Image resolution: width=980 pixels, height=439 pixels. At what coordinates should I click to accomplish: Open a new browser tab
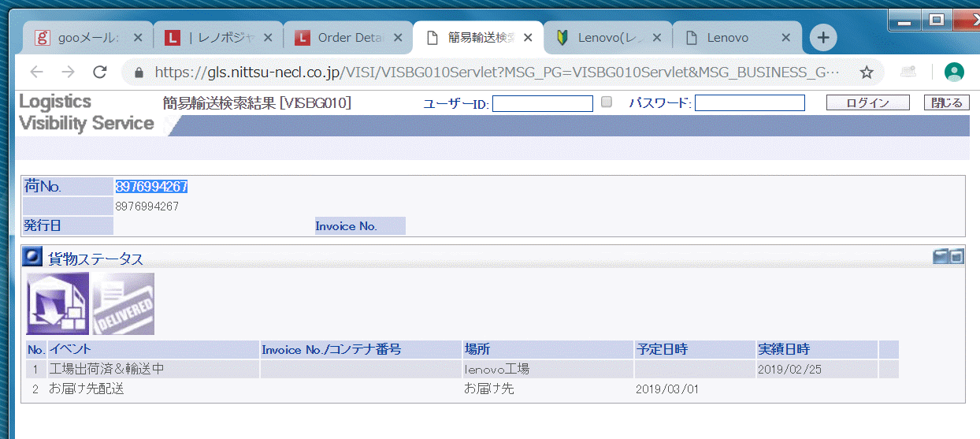(822, 38)
